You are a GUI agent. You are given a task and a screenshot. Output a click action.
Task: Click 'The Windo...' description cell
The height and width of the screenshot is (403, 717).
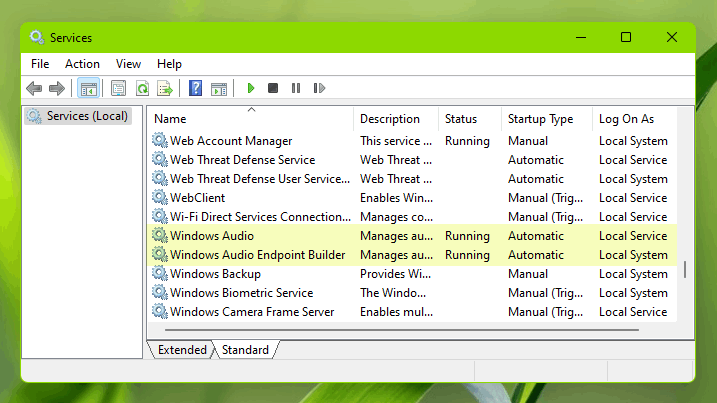click(x=392, y=293)
